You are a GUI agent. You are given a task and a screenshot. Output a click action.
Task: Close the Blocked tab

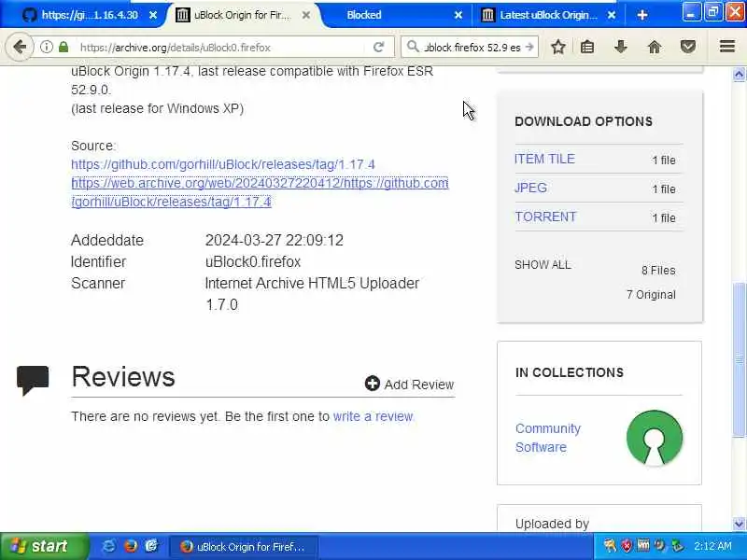click(x=458, y=15)
